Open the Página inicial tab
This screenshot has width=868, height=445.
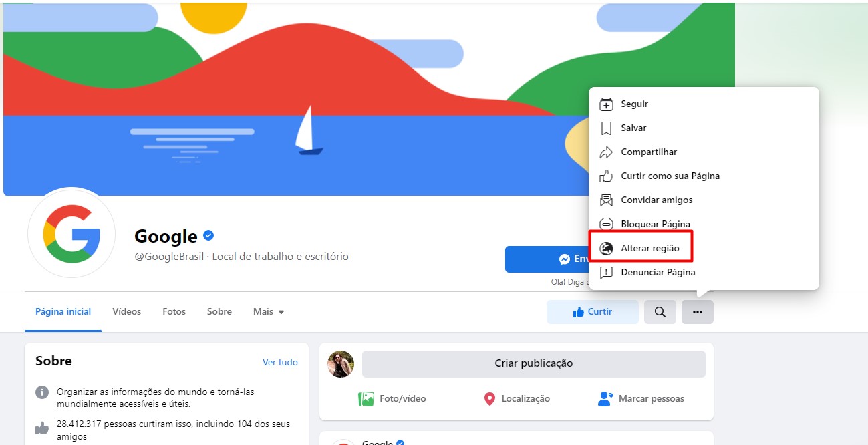(x=63, y=312)
